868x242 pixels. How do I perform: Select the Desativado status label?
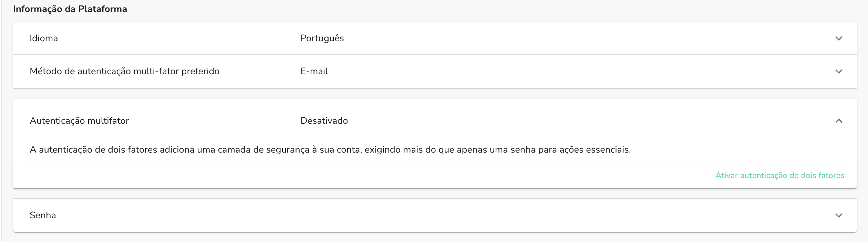point(324,121)
